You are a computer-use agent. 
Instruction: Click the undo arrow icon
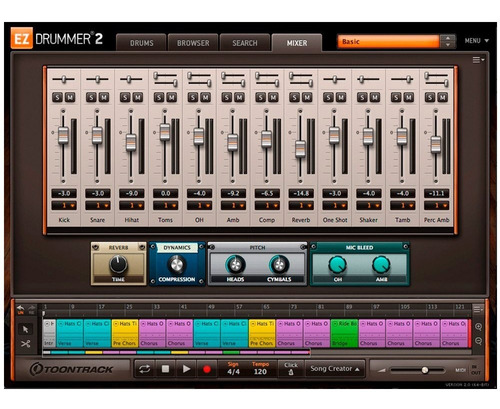click(x=21, y=309)
